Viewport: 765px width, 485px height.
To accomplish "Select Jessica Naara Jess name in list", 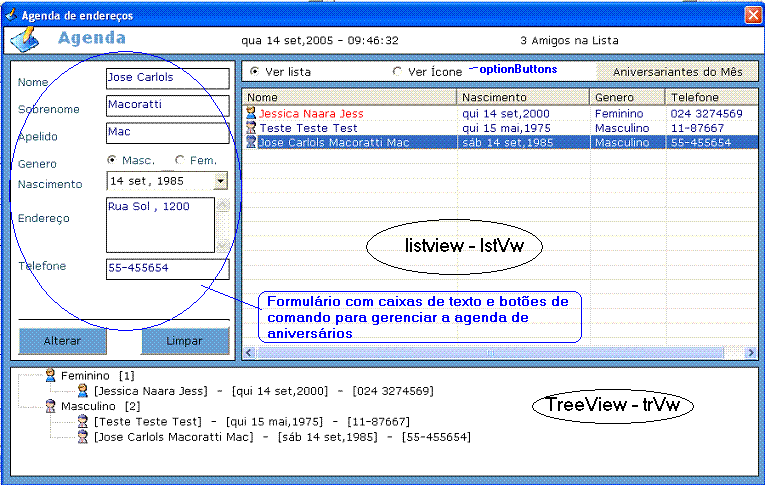I will click(x=311, y=114).
